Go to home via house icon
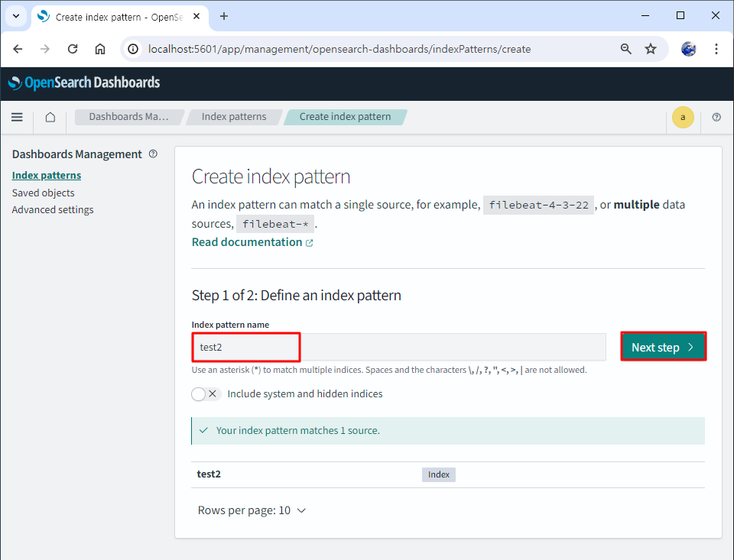This screenshot has width=734, height=560. 50,117
